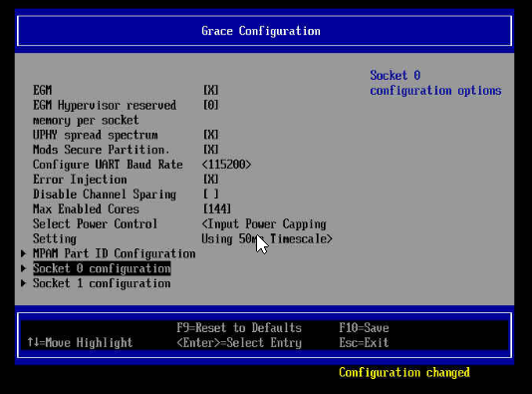Click the Move Highlight hint
The image size is (532, 394).
80,342
